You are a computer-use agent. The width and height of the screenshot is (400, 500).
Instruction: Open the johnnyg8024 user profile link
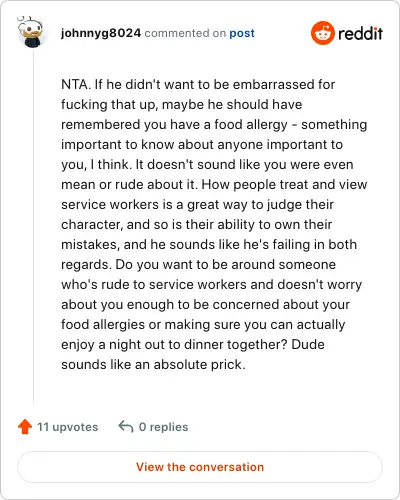tap(101, 33)
